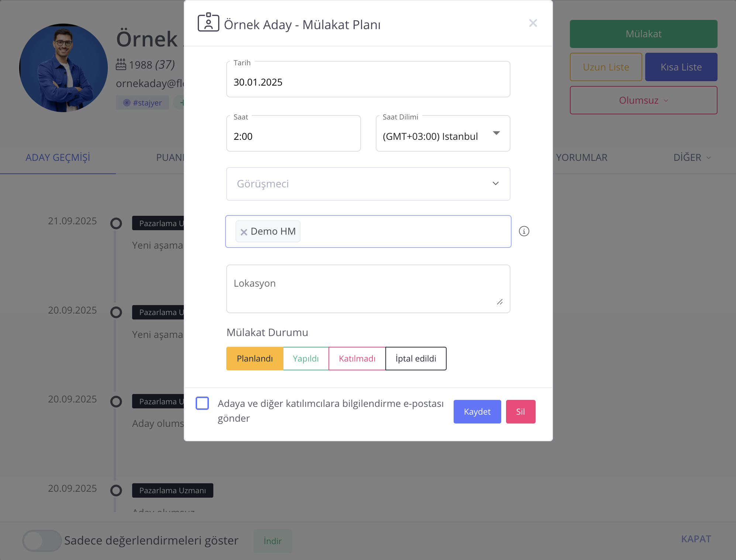Click the Tarih date input field
Image resolution: width=736 pixels, height=560 pixels.
click(x=368, y=82)
